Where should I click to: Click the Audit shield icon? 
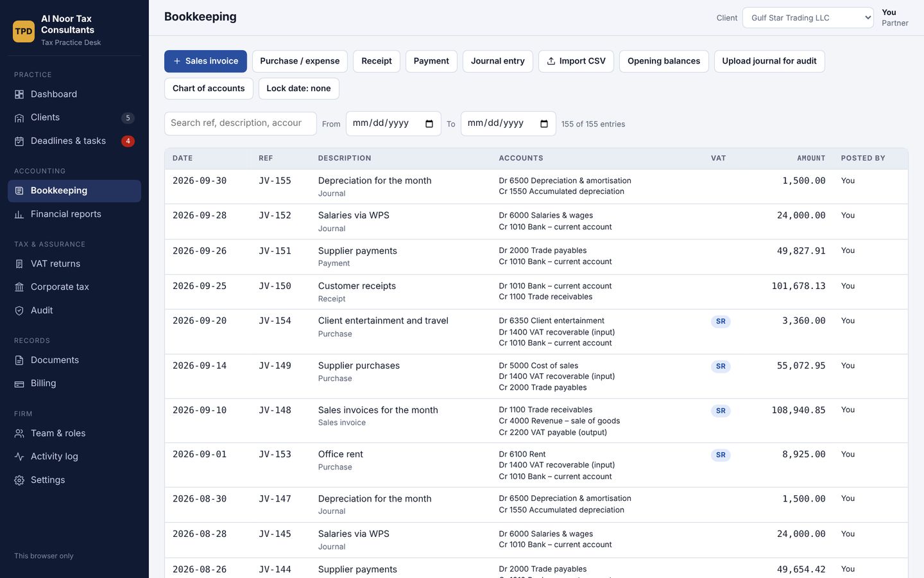click(19, 311)
